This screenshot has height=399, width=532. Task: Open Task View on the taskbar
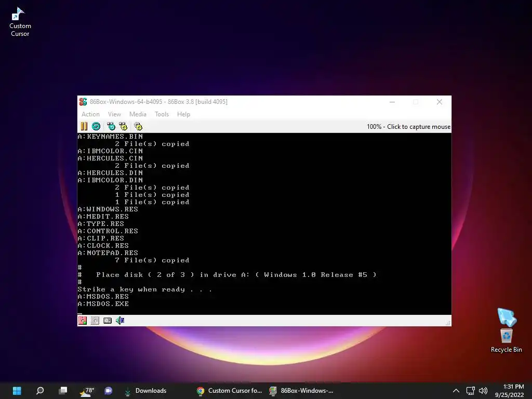coord(63,391)
